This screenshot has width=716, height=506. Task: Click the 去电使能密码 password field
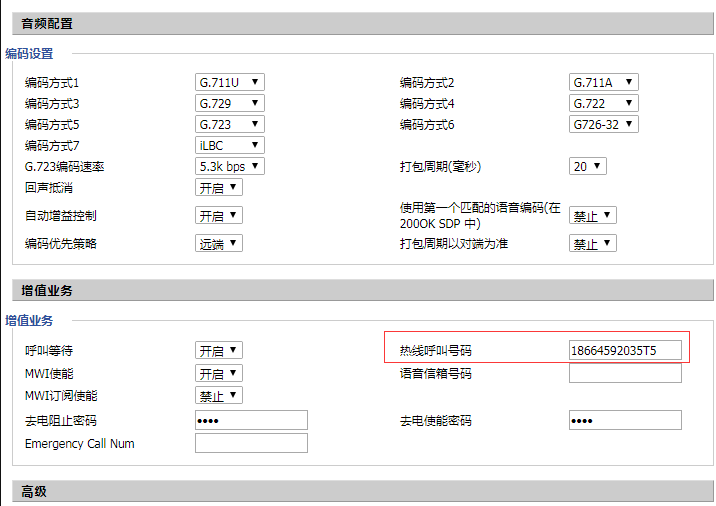[624, 420]
